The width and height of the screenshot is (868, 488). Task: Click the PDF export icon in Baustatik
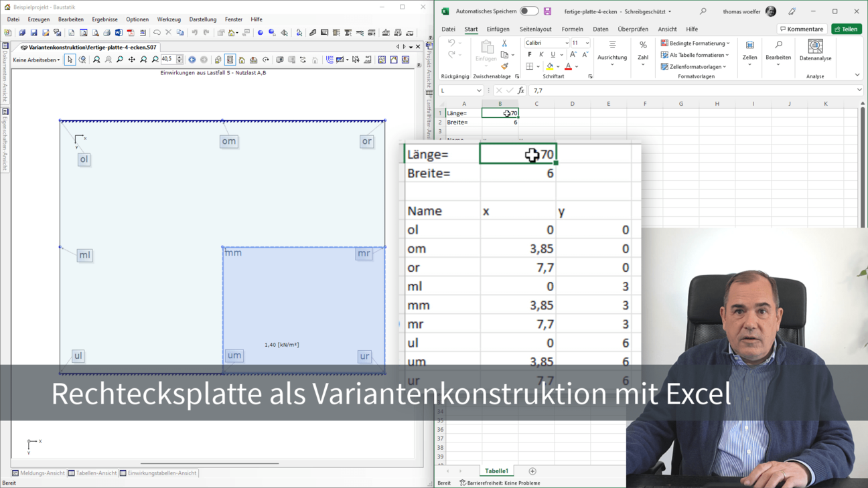tap(131, 32)
